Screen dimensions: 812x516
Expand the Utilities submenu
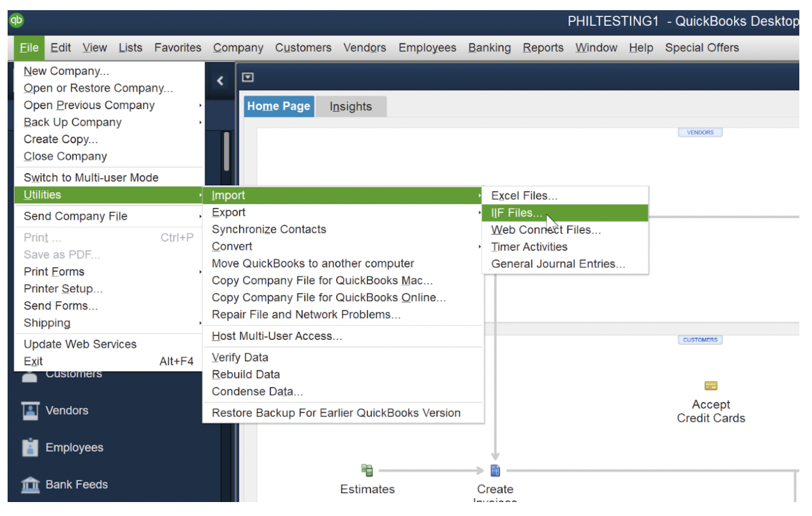coord(109,195)
